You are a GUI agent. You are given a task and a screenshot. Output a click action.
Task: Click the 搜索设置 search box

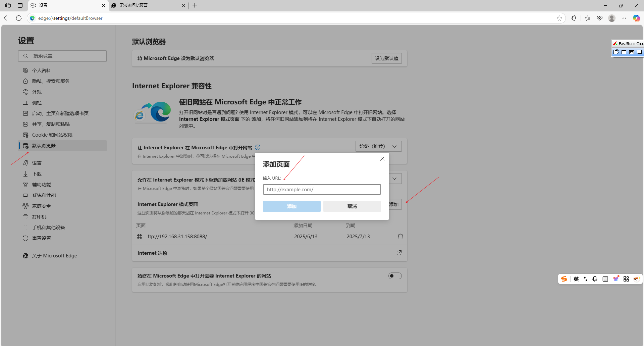[x=62, y=56]
